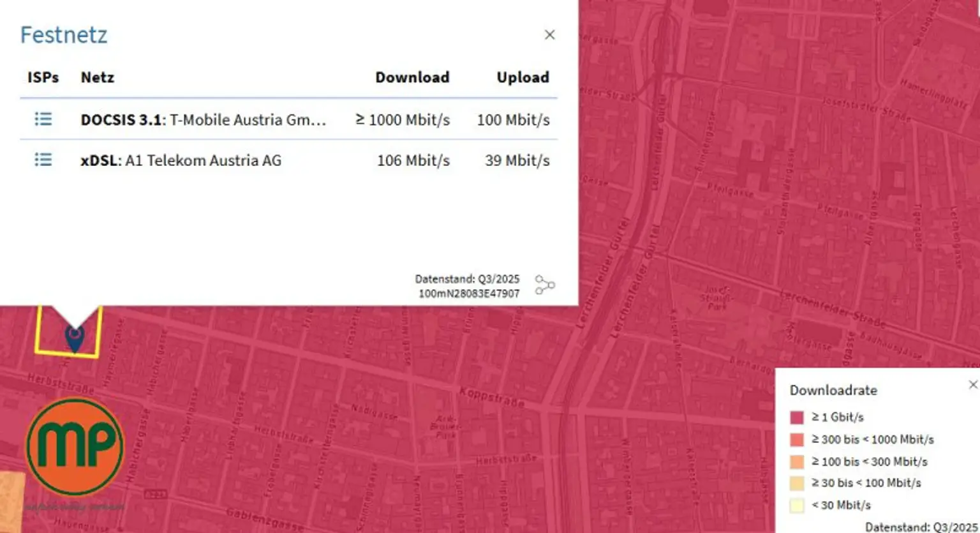The image size is (980, 533).
Task: Click the Download column header
Action: pyautogui.click(x=412, y=77)
